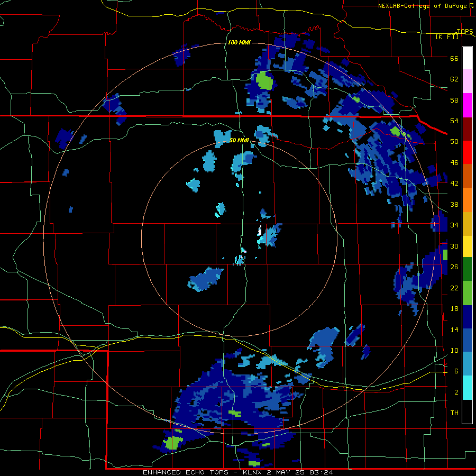This screenshot has width=476, height=476.
Task: Click the legend value '46'
Action: 454,163
